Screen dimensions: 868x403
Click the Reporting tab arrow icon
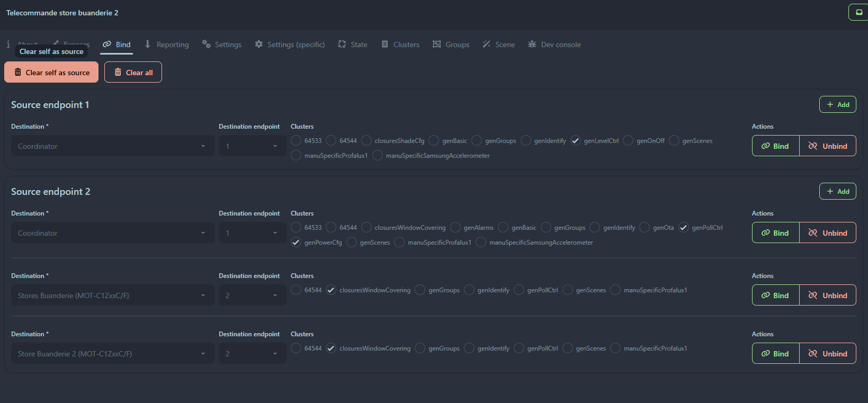(x=148, y=44)
